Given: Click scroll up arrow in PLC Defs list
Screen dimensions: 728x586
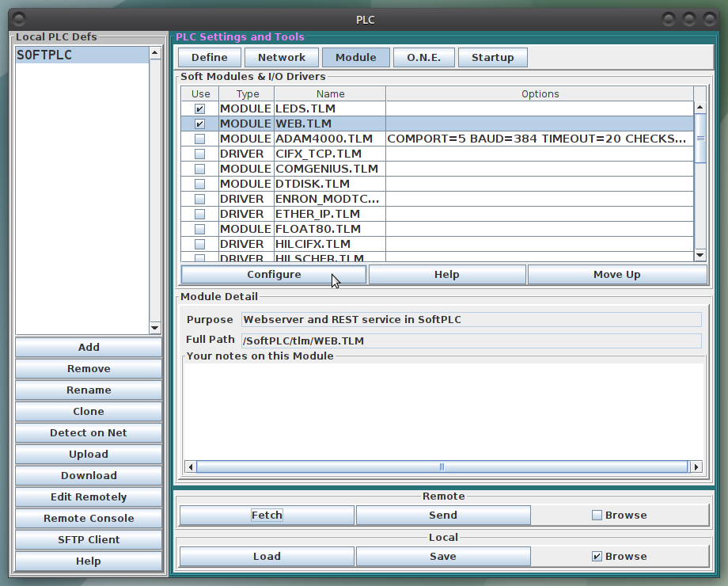Looking at the screenshot, I should tap(154, 52).
